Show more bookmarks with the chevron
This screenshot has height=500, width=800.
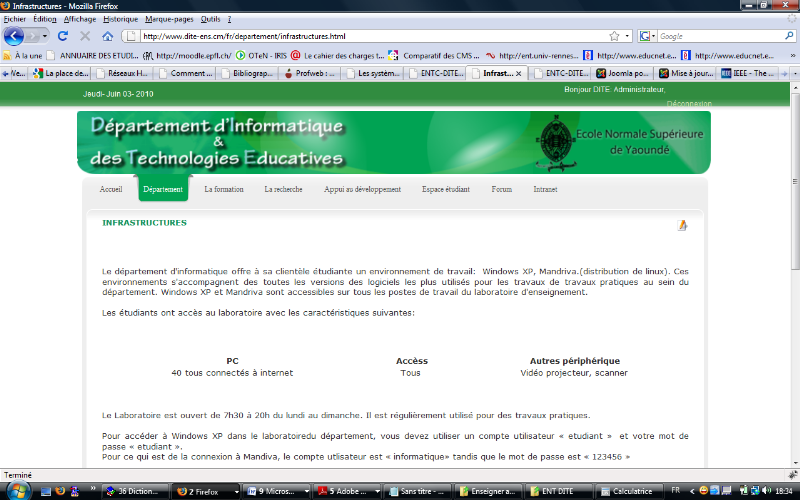793,55
